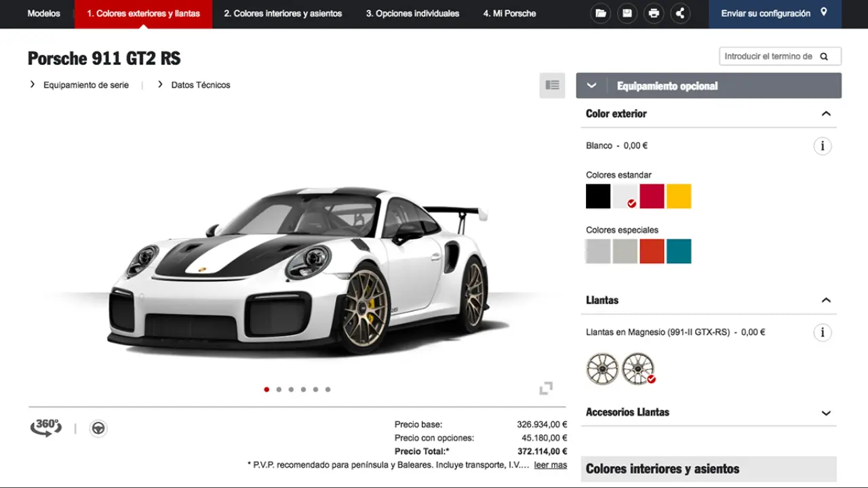
Task: Click the Enviar su configuración button
Action: [774, 14]
